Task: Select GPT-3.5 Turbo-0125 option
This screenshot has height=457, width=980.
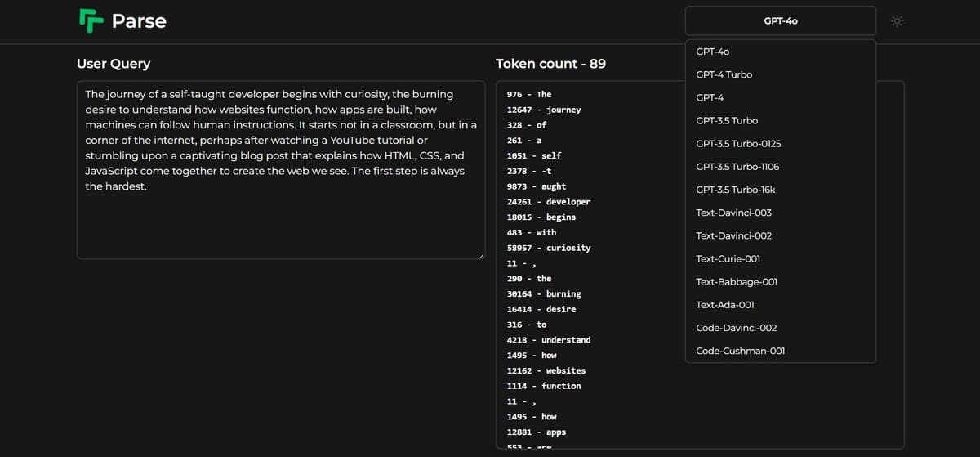Action: pos(738,144)
